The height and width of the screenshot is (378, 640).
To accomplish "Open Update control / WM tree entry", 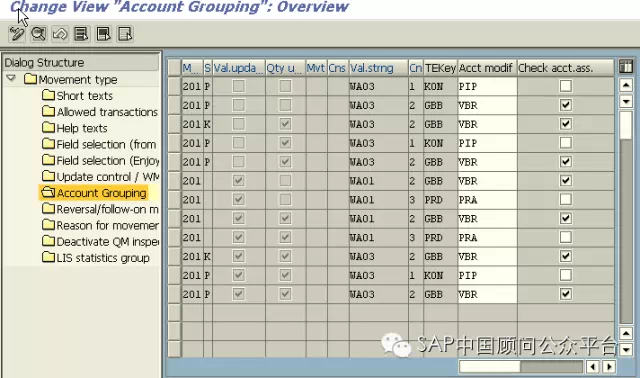I will tap(108, 177).
